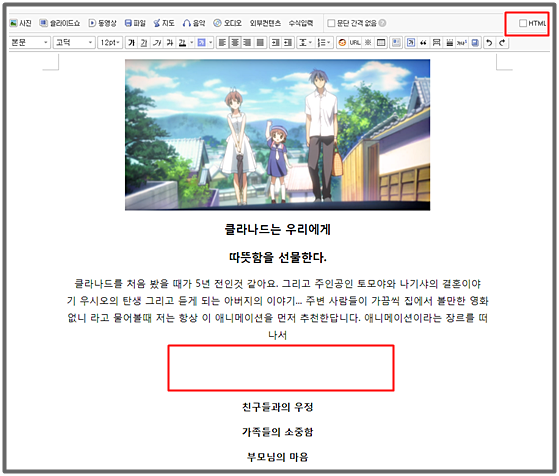Click the line 부모님의 마음
This screenshot has height=476, width=559.
[277, 457]
